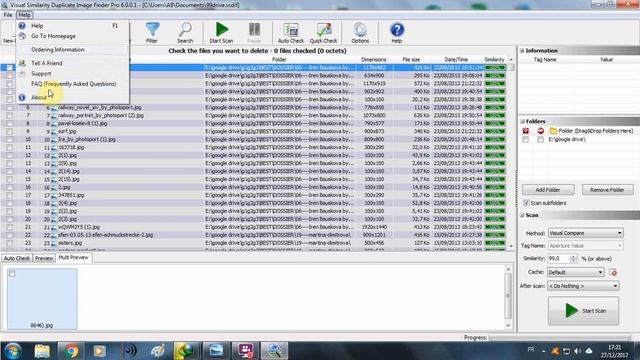Open the After scan Do Nothing dropdown
The image size is (640, 360).
pos(583,286)
